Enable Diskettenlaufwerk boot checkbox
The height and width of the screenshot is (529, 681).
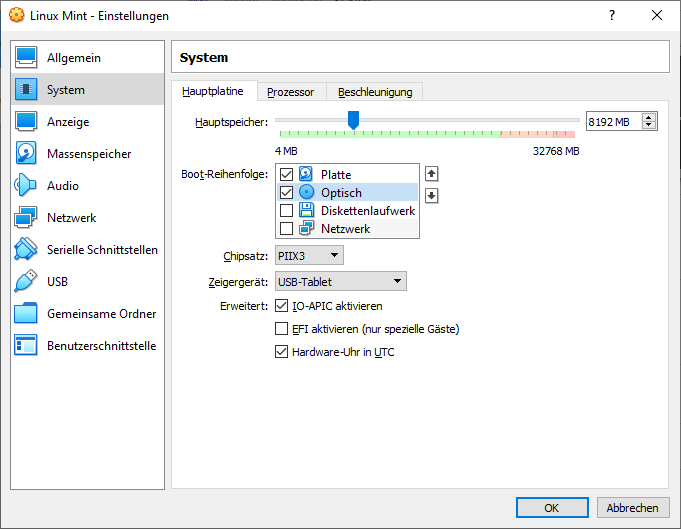(286, 210)
